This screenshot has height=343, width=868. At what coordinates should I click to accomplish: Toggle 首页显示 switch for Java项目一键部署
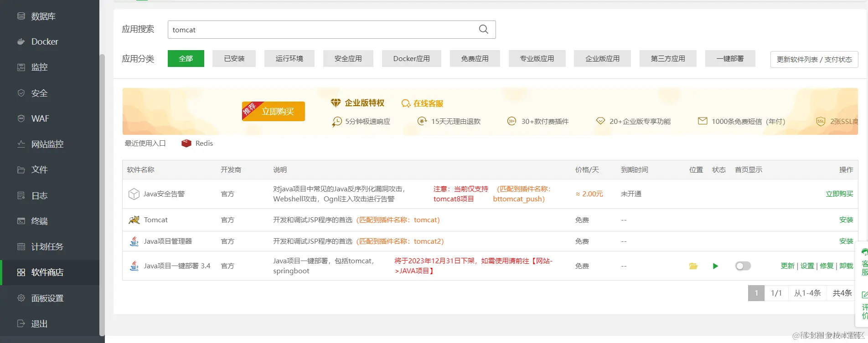(x=743, y=266)
